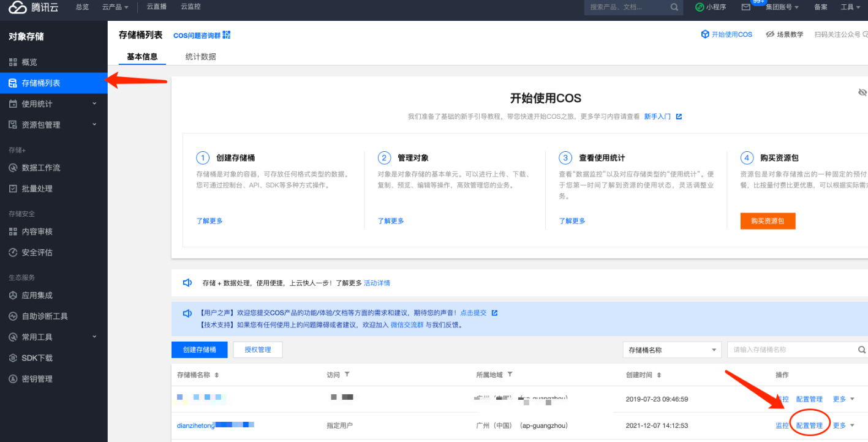Viewport: 868px width, 442px height.
Task: Sort by 存储桶名称 column
Action: (x=216, y=375)
